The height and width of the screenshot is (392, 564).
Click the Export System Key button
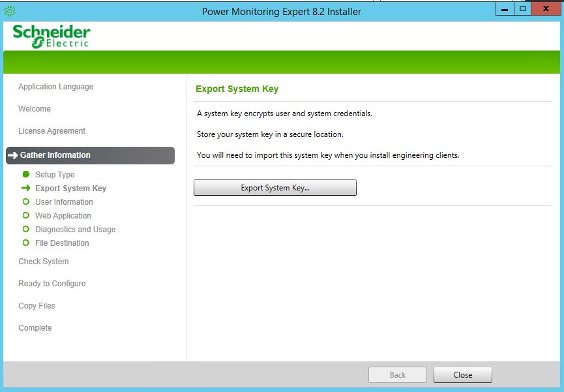pyautogui.click(x=275, y=188)
